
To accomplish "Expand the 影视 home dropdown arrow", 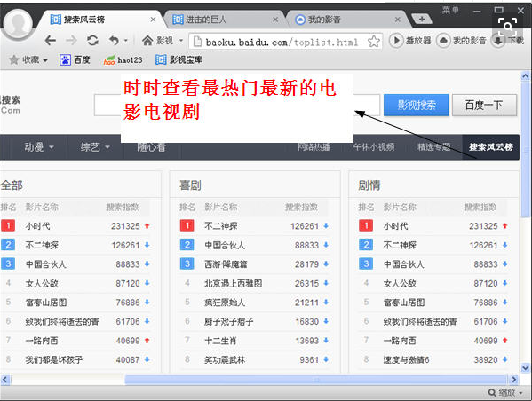I will [181, 41].
